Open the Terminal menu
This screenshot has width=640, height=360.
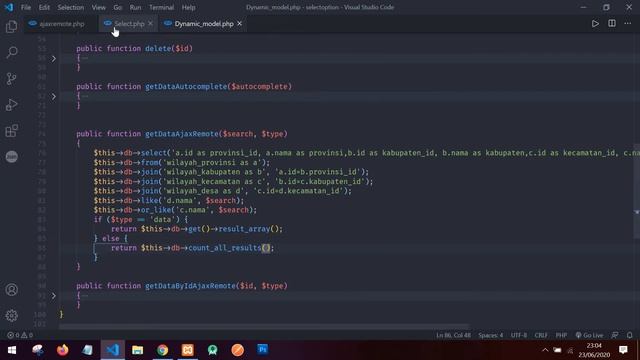(161, 7)
